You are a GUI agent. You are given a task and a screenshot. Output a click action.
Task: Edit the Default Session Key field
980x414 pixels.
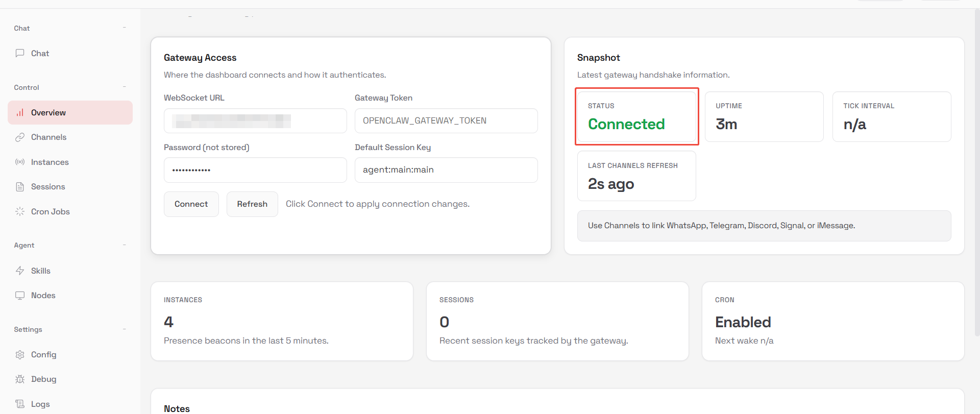pyautogui.click(x=446, y=170)
